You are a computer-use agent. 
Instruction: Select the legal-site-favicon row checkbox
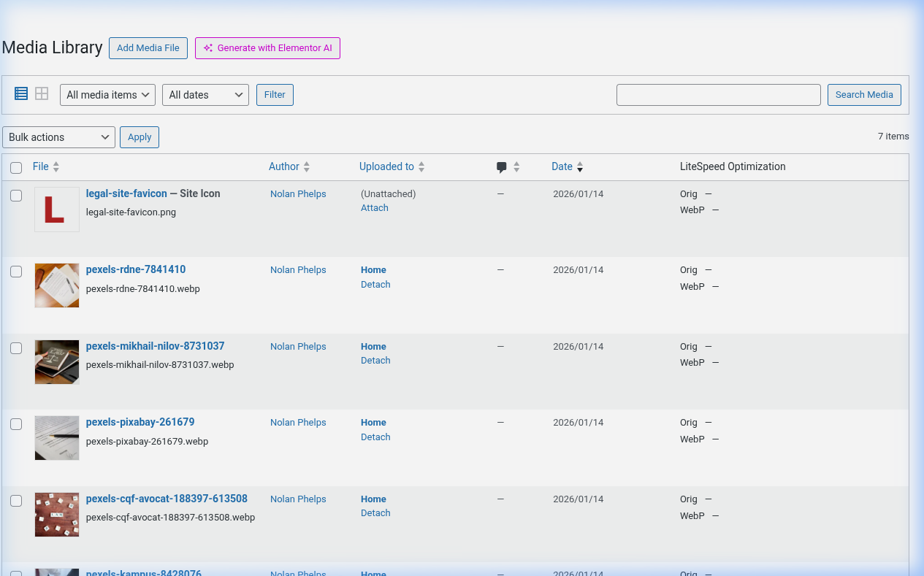point(16,196)
